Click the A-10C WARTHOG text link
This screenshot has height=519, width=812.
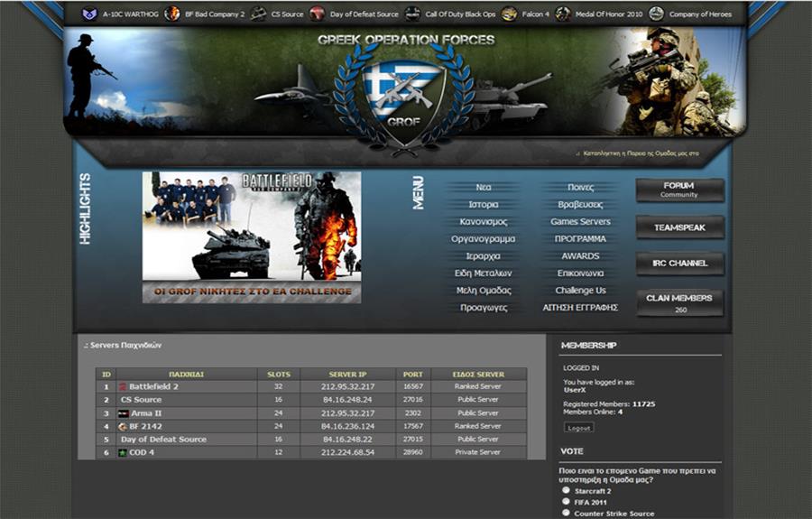pos(131,14)
